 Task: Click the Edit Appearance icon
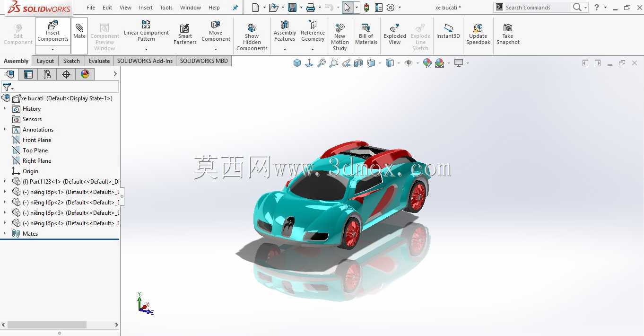tap(427, 63)
